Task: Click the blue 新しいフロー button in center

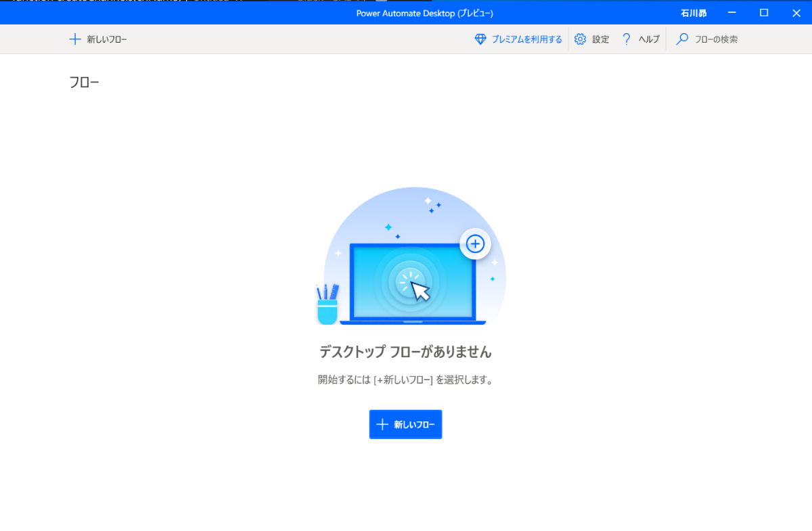Action: click(405, 424)
